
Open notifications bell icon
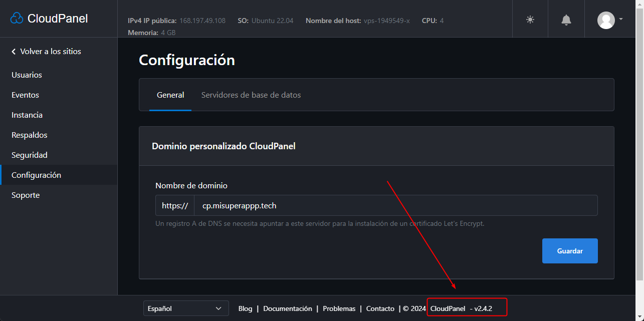[x=566, y=20]
